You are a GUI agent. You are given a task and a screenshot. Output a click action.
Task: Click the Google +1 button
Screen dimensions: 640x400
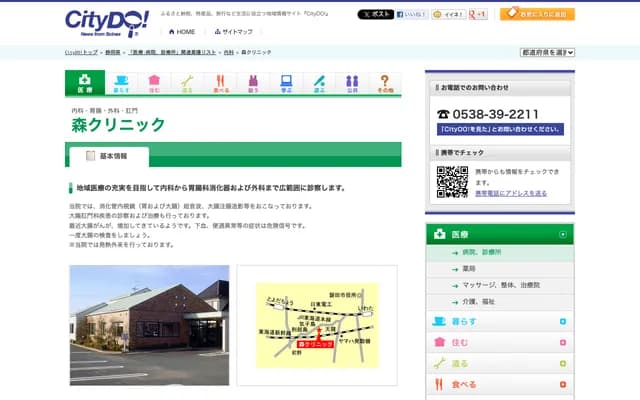[478, 14]
